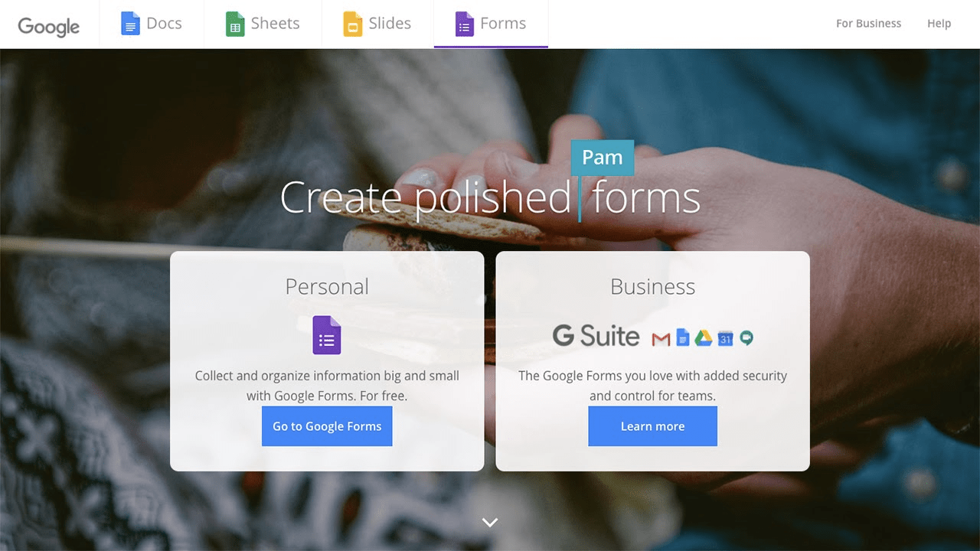
Task: Open the For Business link
Action: click(868, 24)
